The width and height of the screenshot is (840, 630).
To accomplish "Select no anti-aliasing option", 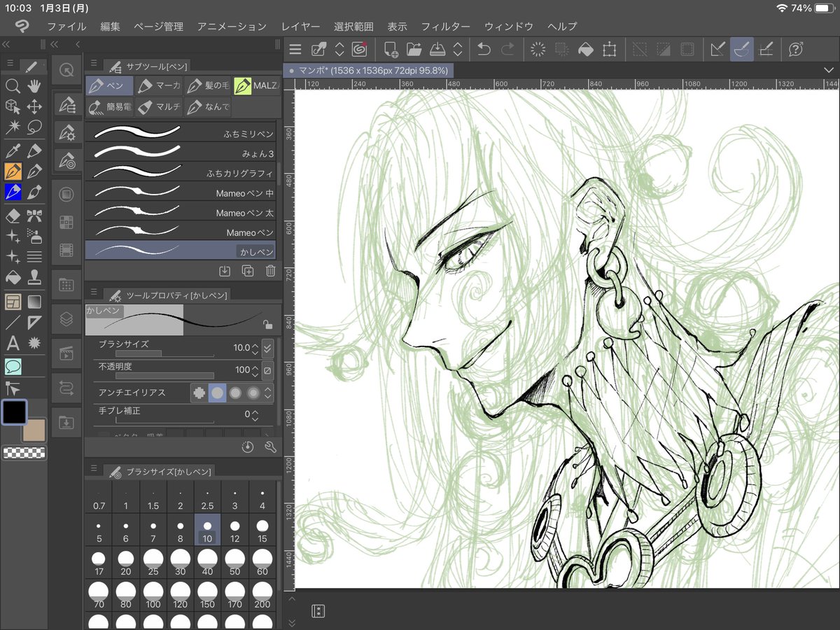I will pyautogui.click(x=199, y=393).
